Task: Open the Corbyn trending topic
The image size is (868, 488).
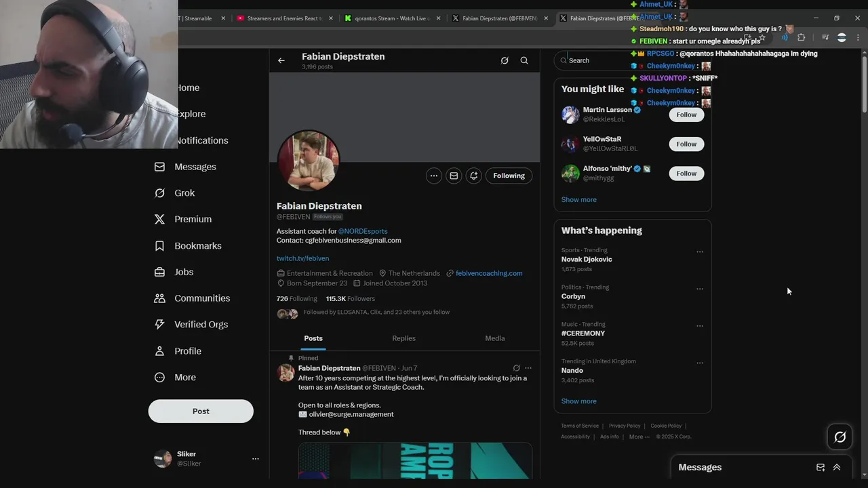Action: click(x=573, y=296)
